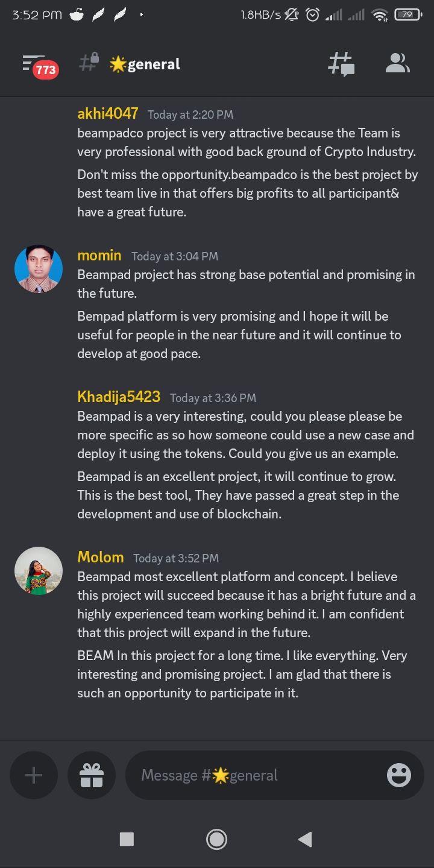434x868 pixels.
Task: Tap the plus attachment button
Action: [x=34, y=775]
